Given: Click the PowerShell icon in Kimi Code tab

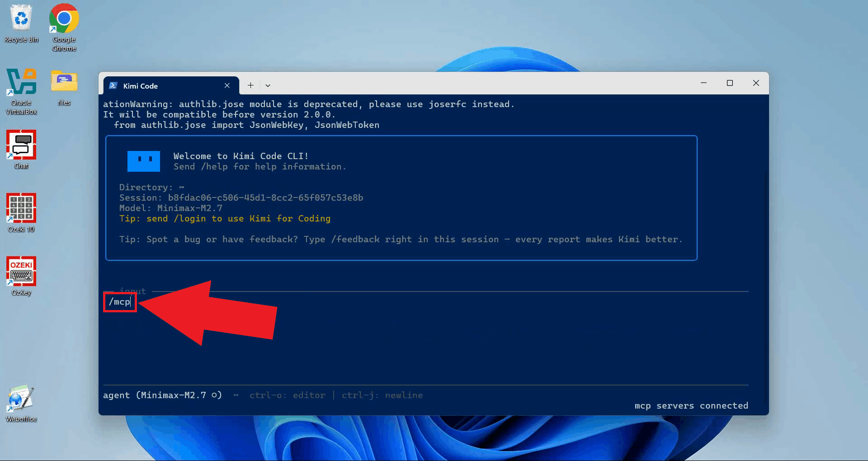Looking at the screenshot, I should [x=113, y=85].
